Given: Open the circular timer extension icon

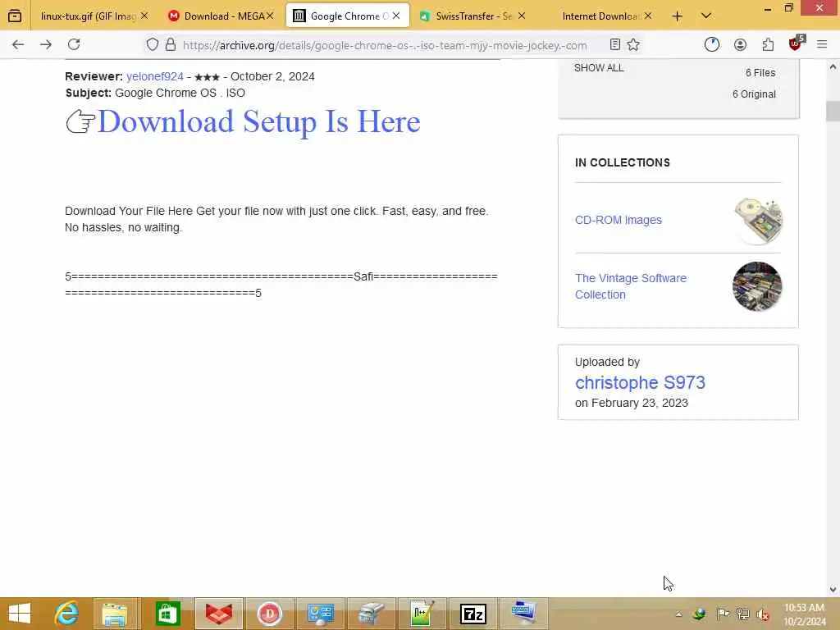Looking at the screenshot, I should [712, 44].
